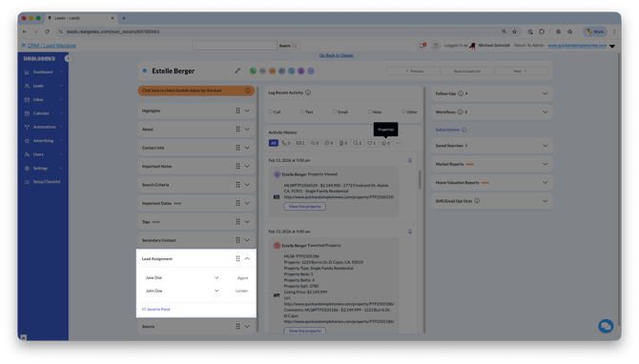Select the Text radio button
This screenshot has height=364, width=639.
pyautogui.click(x=302, y=111)
